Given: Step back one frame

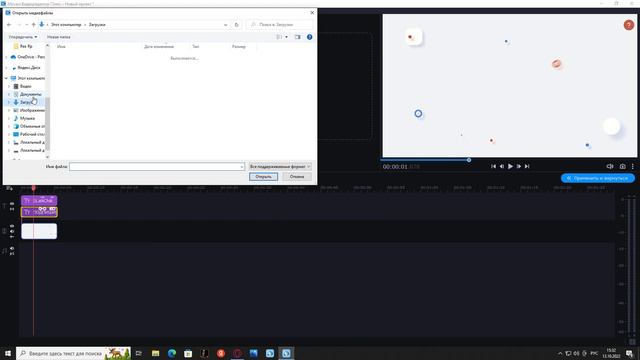Looking at the screenshot, I should click(502, 166).
